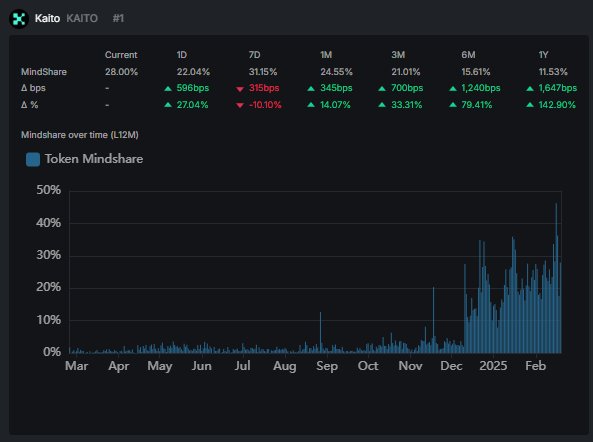This screenshot has width=593, height=442.
Task: Click the 50% y-axis label
Action: [48, 190]
